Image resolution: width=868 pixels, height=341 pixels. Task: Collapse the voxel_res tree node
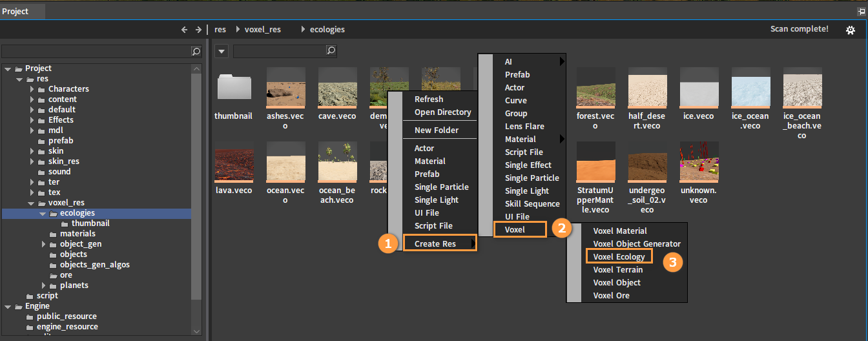(x=32, y=203)
